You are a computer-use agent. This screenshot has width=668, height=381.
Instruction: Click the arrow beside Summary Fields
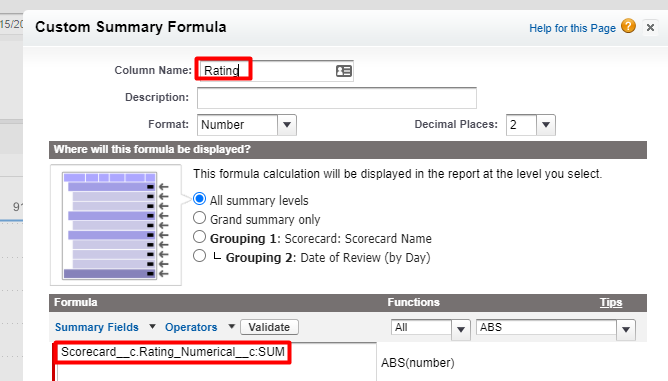click(152, 326)
